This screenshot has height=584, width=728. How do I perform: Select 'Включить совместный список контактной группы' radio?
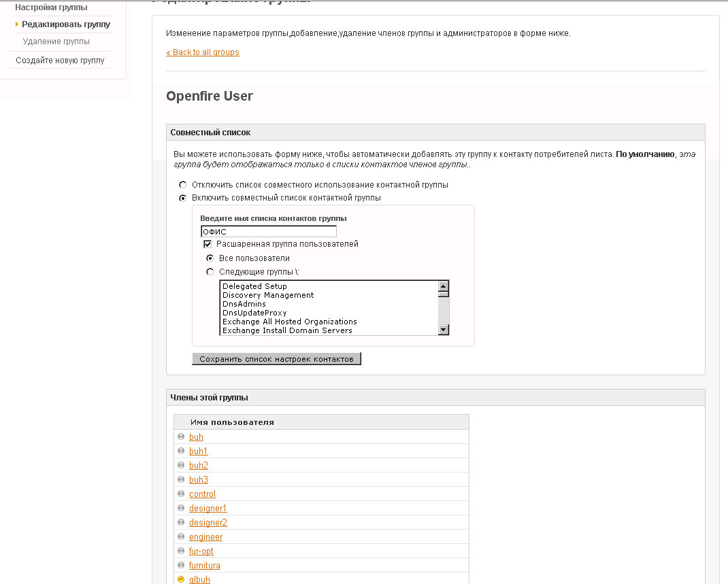183,198
